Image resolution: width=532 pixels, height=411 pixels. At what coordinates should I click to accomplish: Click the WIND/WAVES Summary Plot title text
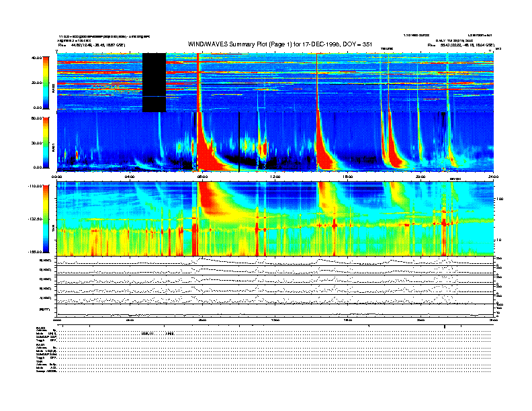pos(280,44)
